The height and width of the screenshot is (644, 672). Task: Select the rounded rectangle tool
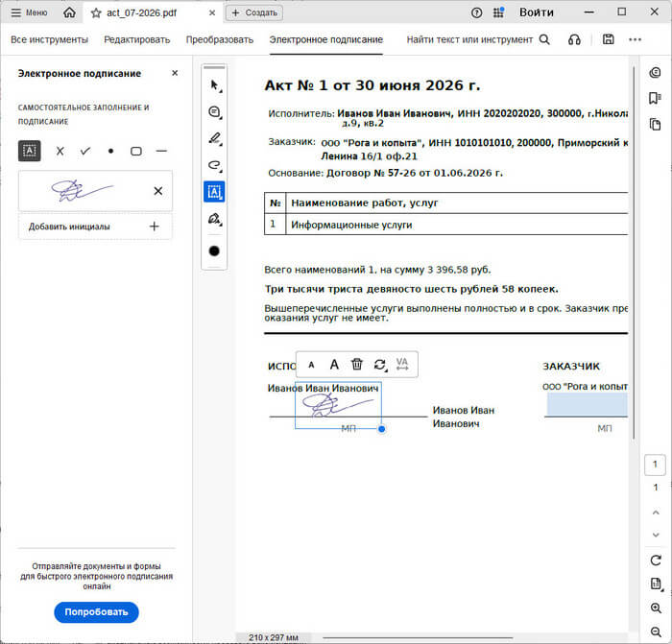click(136, 151)
